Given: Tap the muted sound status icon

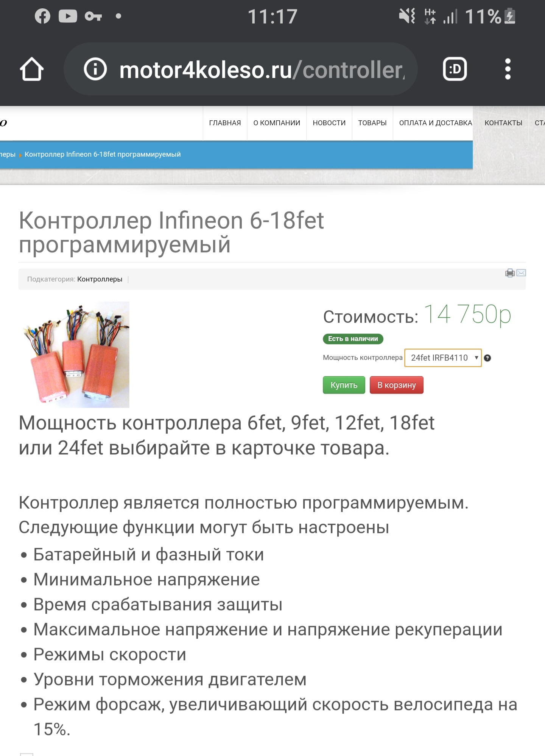Looking at the screenshot, I should tap(407, 16).
